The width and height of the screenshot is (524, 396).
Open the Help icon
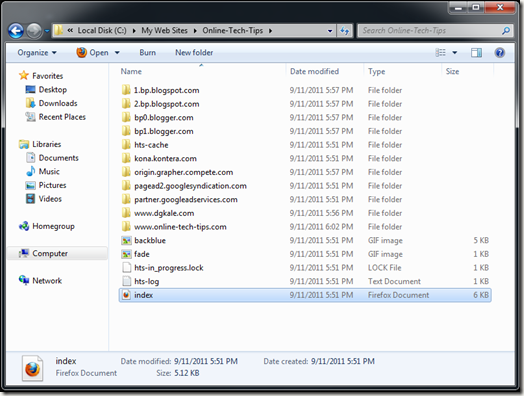(500, 52)
